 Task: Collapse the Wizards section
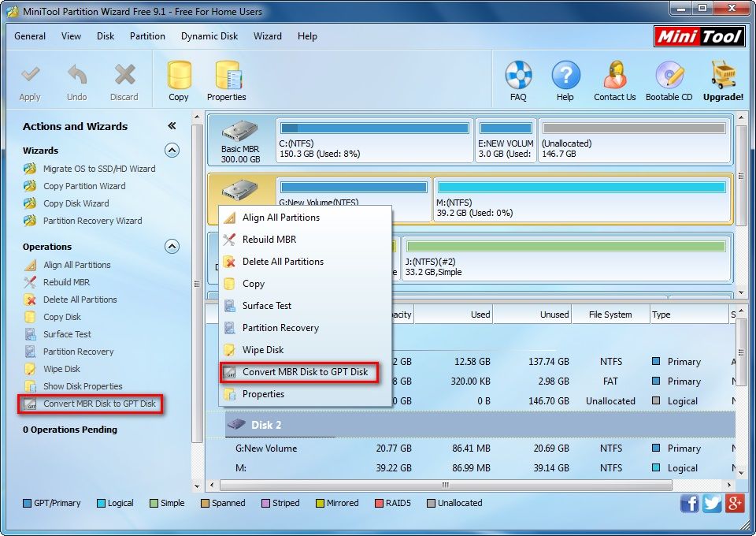[172, 151]
